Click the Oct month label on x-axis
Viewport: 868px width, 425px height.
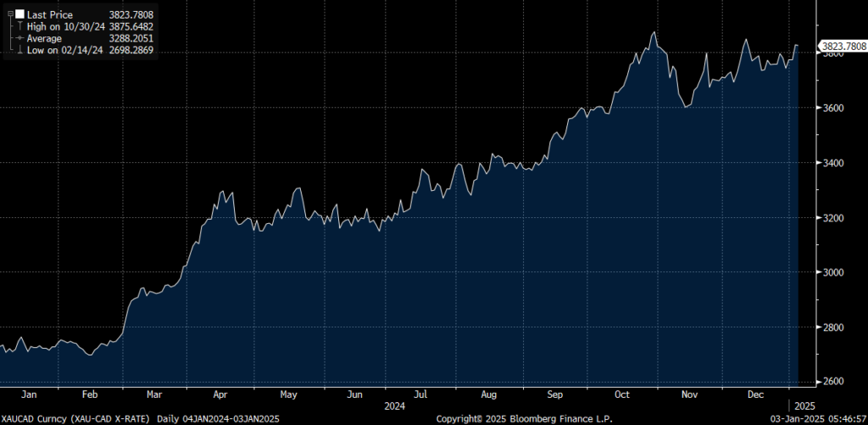tap(624, 394)
